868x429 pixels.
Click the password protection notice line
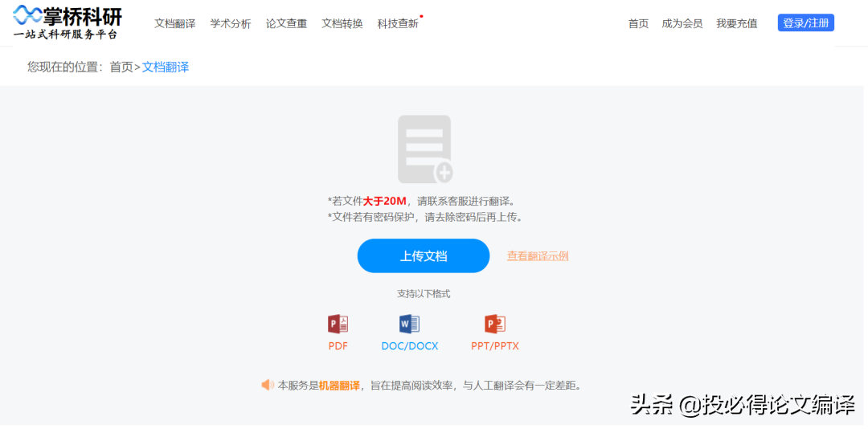pyautogui.click(x=425, y=217)
